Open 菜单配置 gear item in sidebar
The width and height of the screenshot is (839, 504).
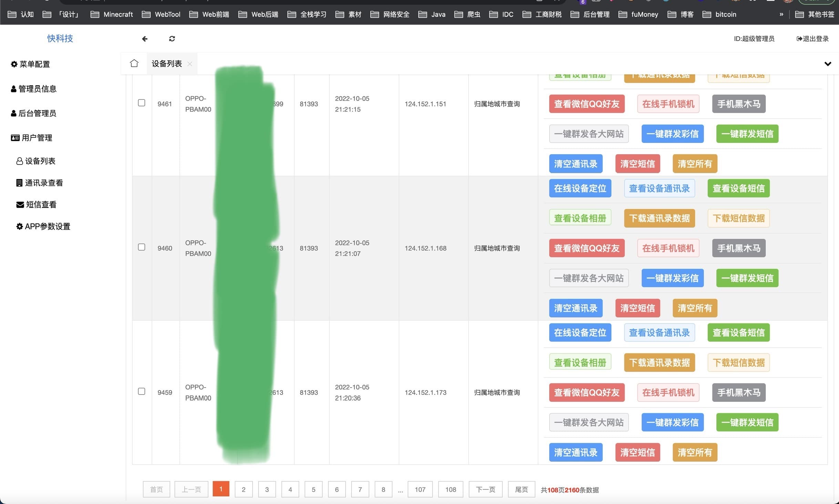(30, 64)
